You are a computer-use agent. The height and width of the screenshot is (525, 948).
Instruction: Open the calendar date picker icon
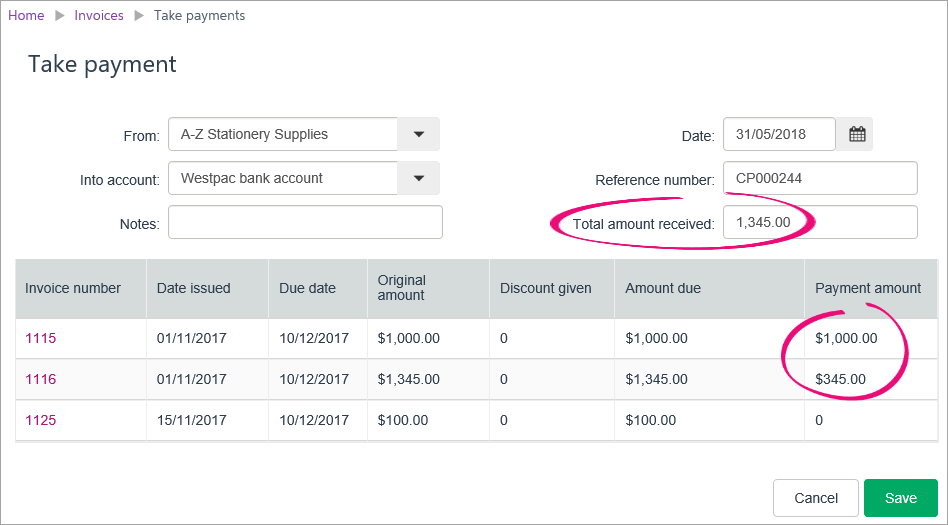857,134
